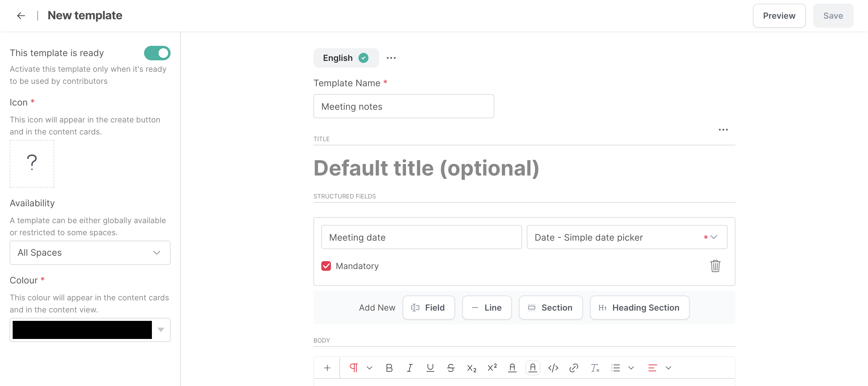
Task: Delete the Meeting date field with trash icon
Action: coord(715,266)
